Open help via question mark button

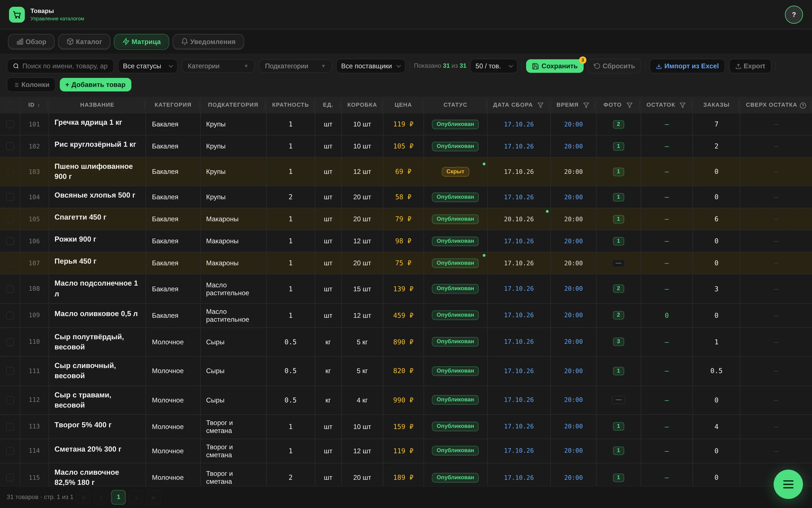click(794, 15)
